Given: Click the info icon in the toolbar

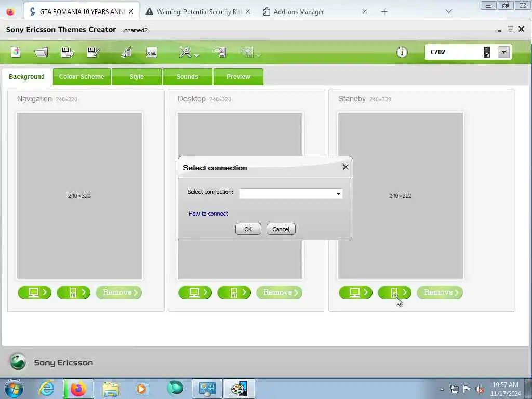Looking at the screenshot, I should (x=402, y=52).
